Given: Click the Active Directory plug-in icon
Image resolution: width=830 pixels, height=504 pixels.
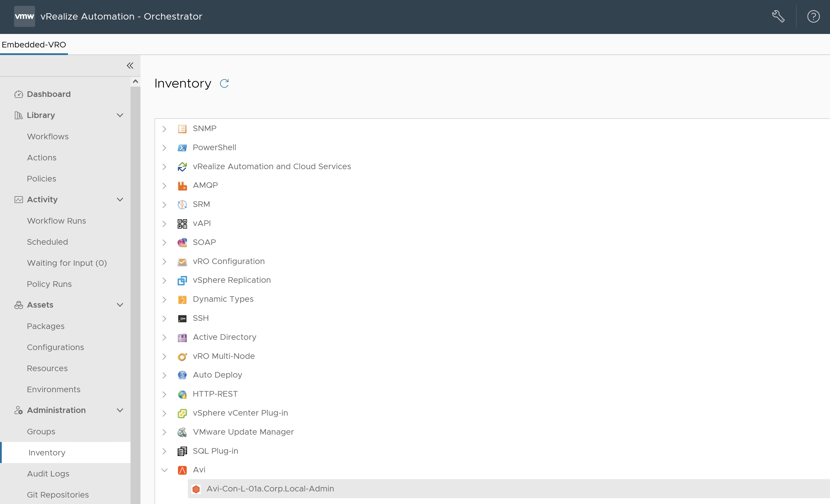Looking at the screenshot, I should (182, 337).
